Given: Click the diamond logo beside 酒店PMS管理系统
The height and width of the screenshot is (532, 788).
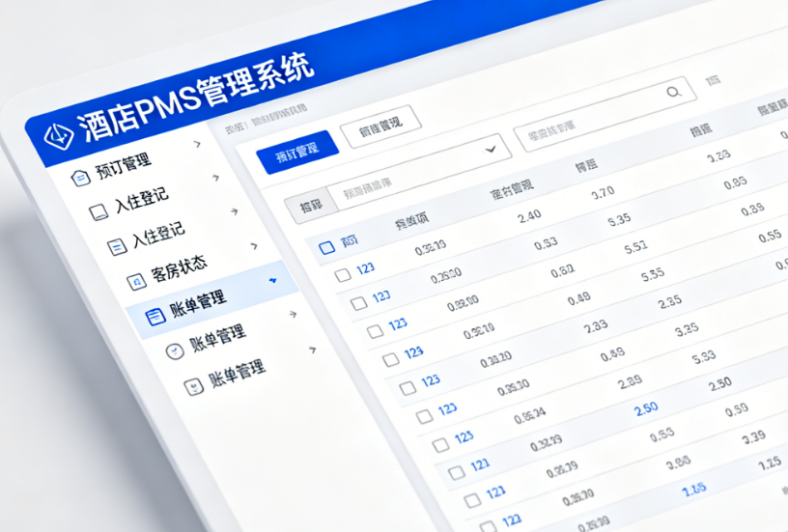Looking at the screenshot, I should coord(58,135).
